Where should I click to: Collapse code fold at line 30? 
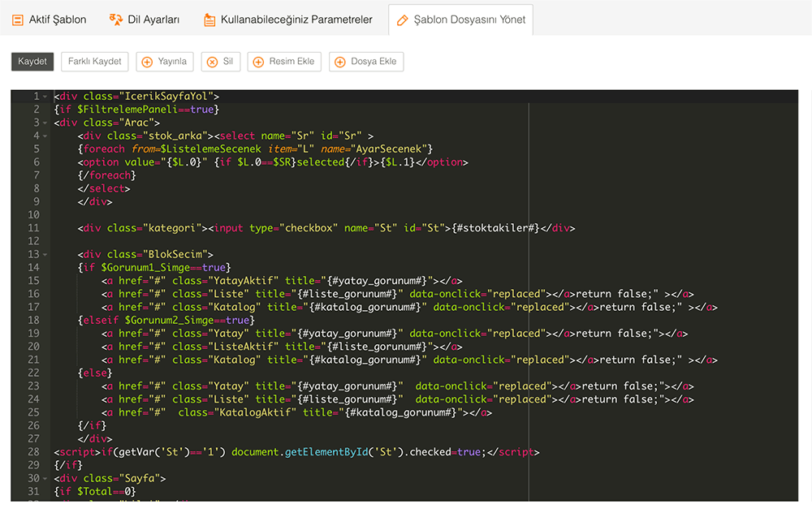pyautogui.click(x=45, y=479)
